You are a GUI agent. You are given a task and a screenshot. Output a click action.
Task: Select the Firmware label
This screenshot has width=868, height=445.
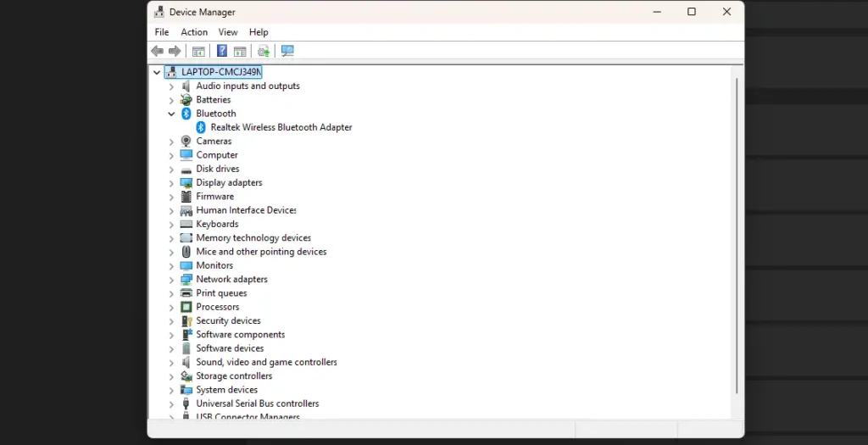pyautogui.click(x=214, y=197)
